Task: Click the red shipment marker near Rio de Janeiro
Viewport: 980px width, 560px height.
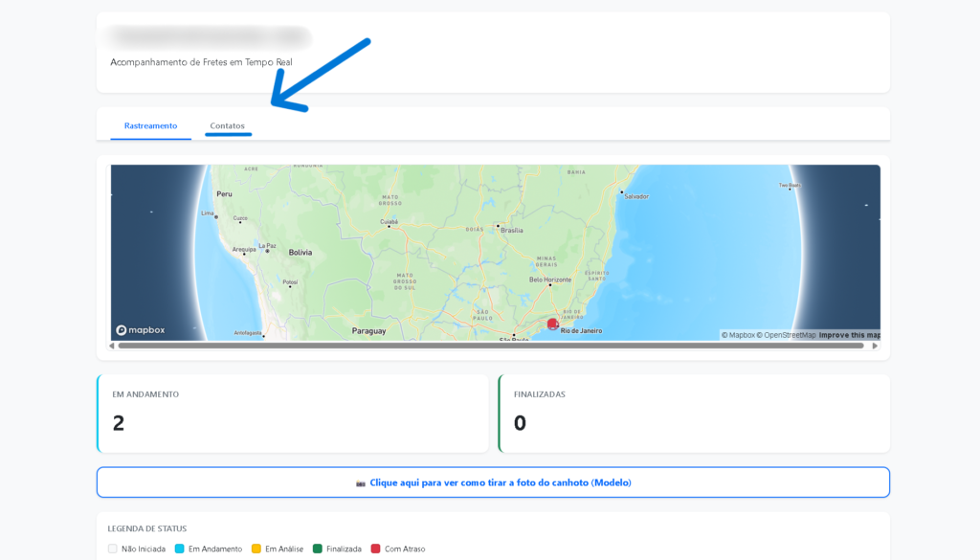Action: [552, 324]
